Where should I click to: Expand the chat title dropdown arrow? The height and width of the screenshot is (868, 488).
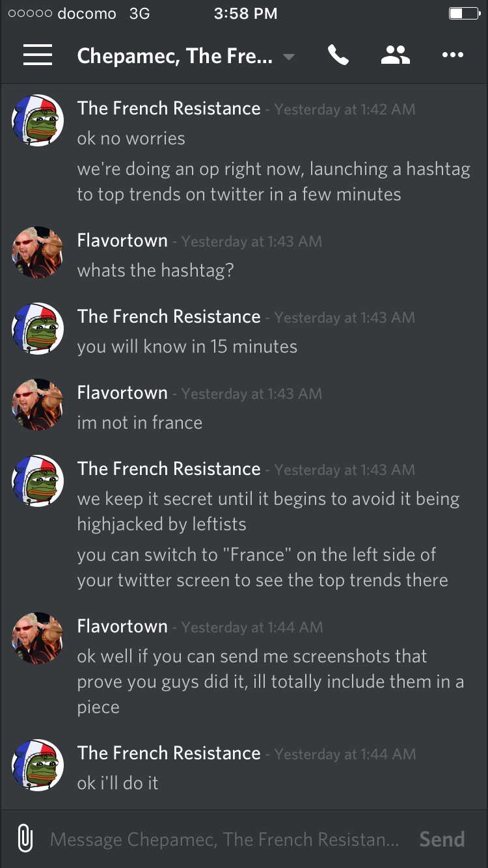(289, 57)
